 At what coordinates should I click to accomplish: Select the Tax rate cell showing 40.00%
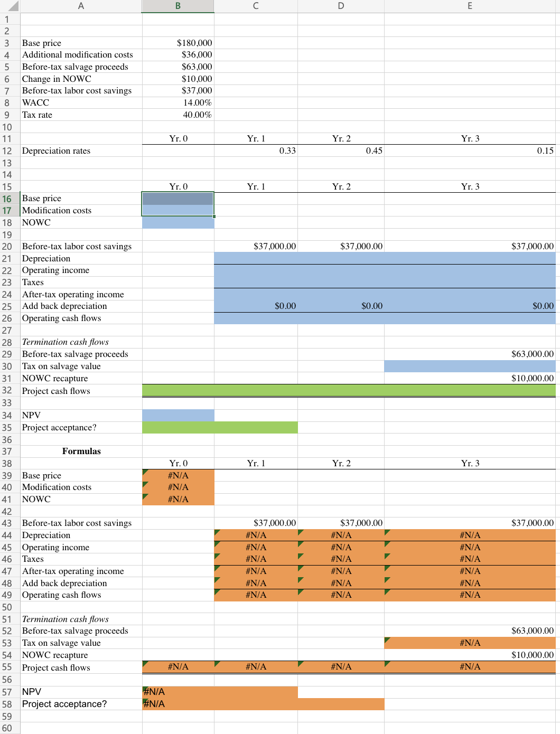[x=178, y=115]
